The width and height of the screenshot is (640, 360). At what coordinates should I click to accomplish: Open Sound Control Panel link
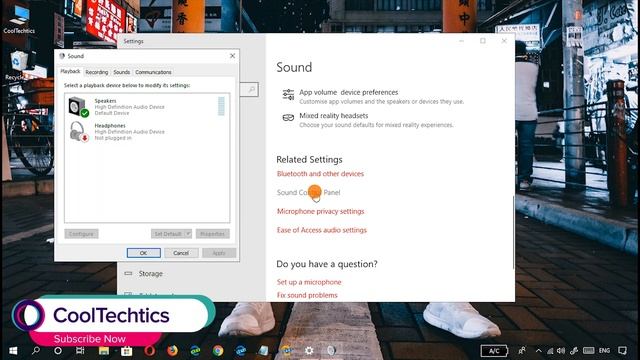(309, 193)
